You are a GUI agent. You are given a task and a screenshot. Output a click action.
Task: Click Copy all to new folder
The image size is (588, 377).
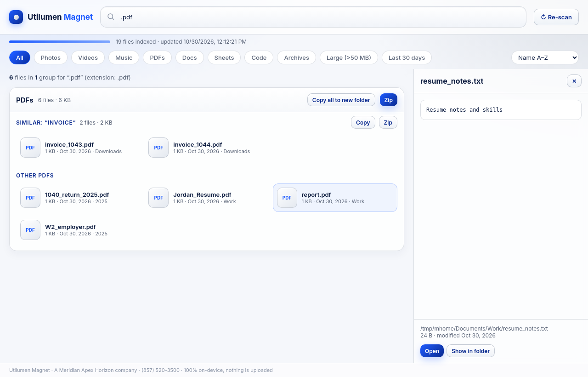(x=341, y=100)
